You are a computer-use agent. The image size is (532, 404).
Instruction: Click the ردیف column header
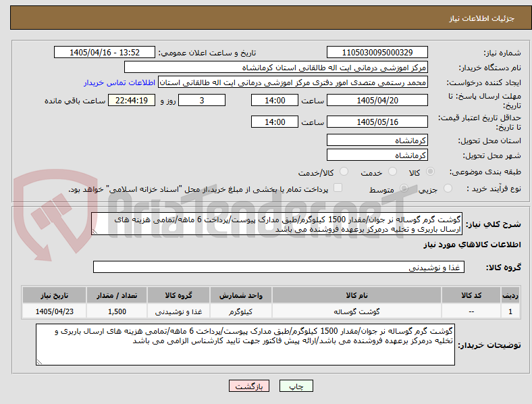510,295
